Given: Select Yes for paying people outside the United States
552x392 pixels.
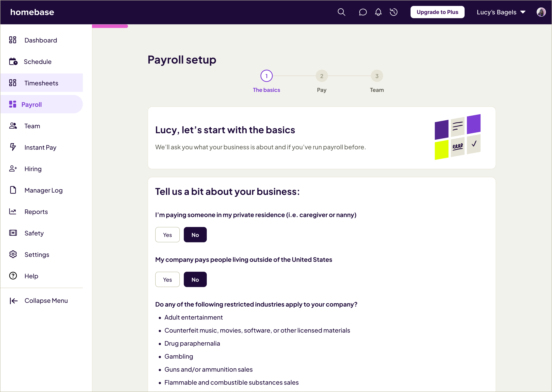Looking at the screenshot, I should click(x=167, y=279).
